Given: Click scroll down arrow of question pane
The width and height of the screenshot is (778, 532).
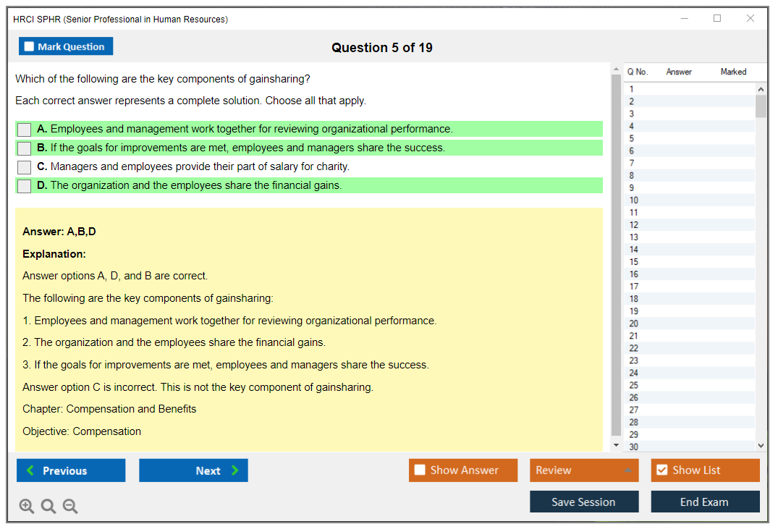Looking at the screenshot, I should (616, 445).
